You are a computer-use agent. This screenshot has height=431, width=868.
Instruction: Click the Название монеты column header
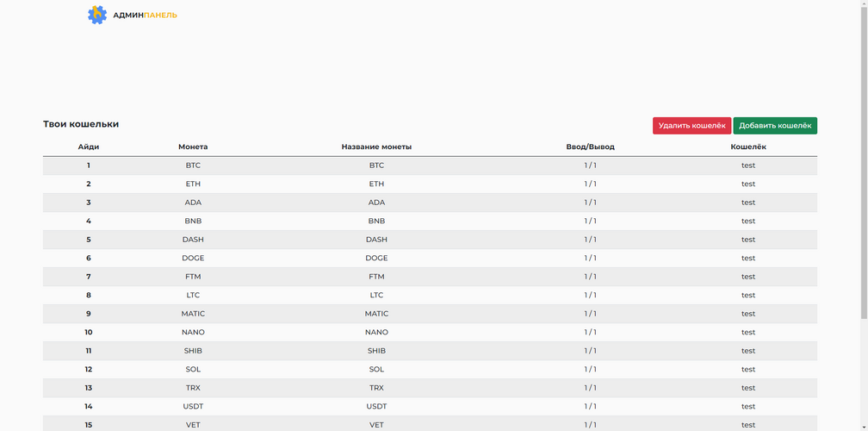[x=376, y=147]
